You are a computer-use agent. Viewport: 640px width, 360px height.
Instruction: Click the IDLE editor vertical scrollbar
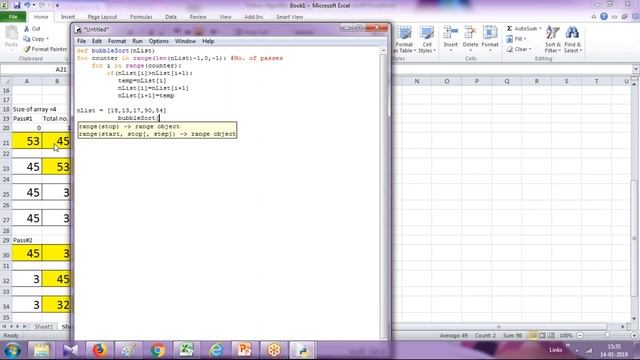(x=383, y=193)
